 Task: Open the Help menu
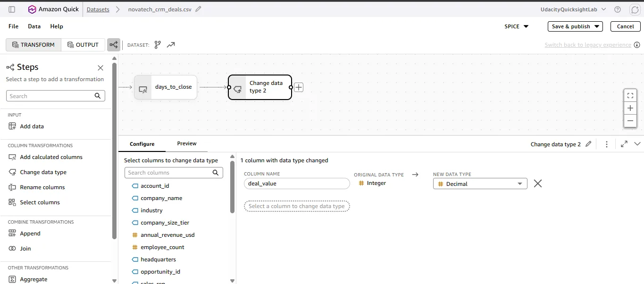click(x=57, y=26)
